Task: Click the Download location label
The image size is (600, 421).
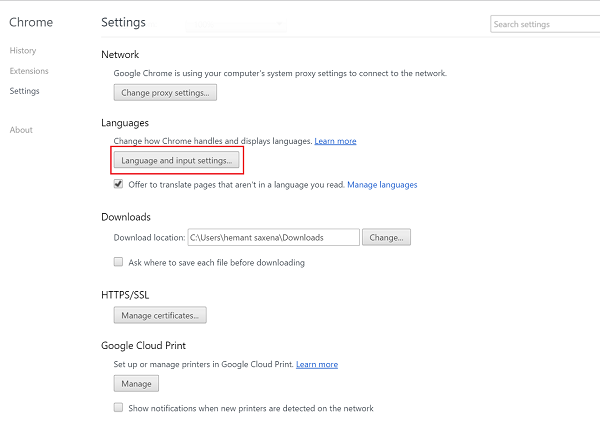Action: tap(149, 238)
